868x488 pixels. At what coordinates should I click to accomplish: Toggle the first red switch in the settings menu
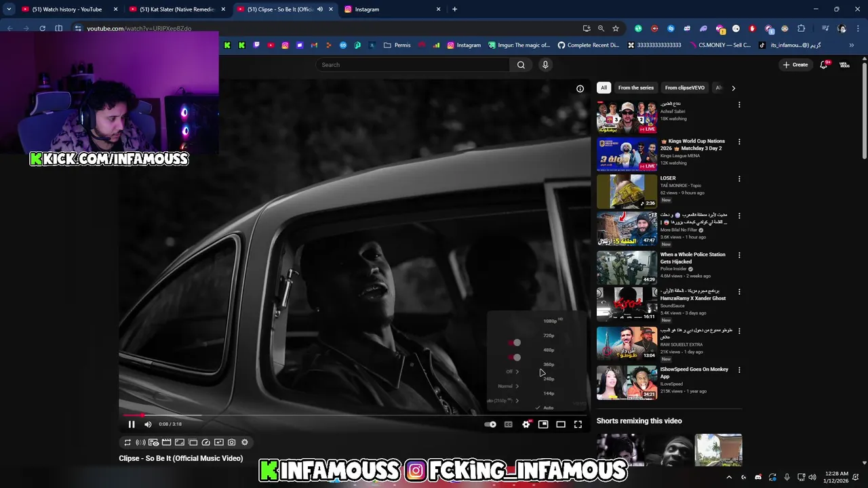pos(515,342)
